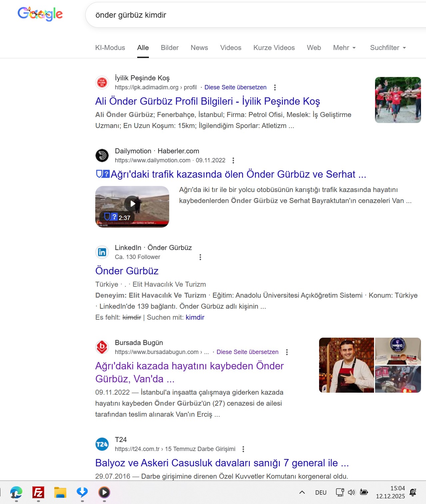This screenshot has height=504, width=426.
Task: Open three-dot menu for Dailymotion result
Action: point(233,160)
